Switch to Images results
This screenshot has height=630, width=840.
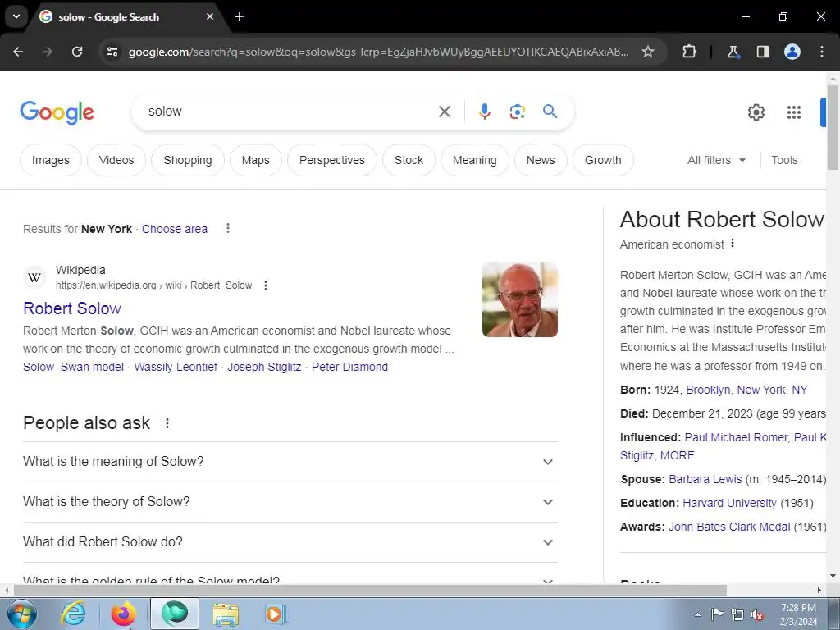tap(50, 160)
